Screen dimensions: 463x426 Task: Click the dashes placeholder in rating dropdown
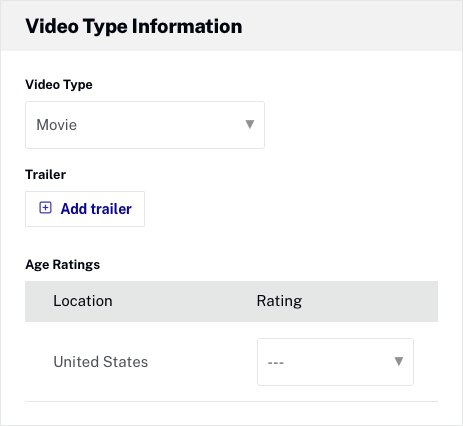276,362
